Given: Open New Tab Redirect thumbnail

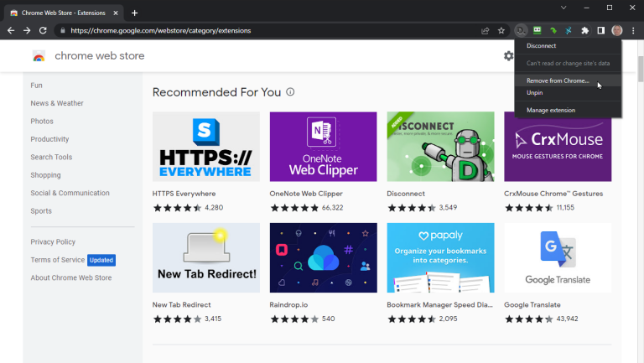Looking at the screenshot, I should (x=206, y=258).
